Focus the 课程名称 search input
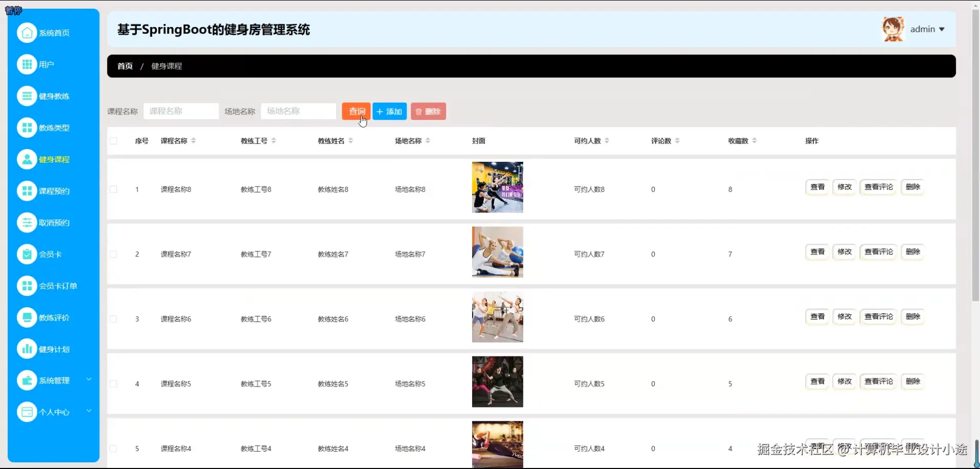 [181, 111]
